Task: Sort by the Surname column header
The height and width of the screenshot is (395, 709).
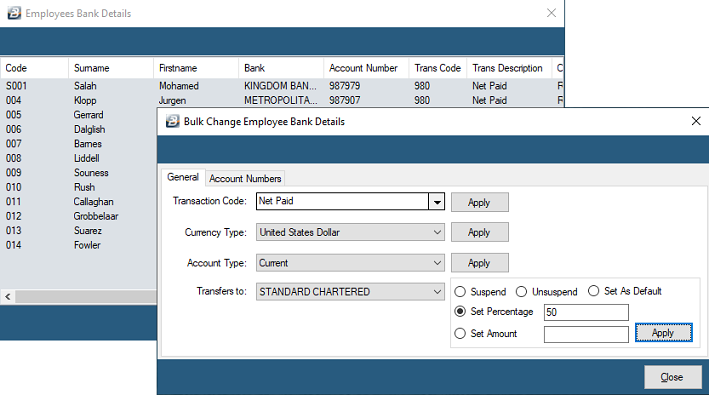Action: click(x=111, y=68)
